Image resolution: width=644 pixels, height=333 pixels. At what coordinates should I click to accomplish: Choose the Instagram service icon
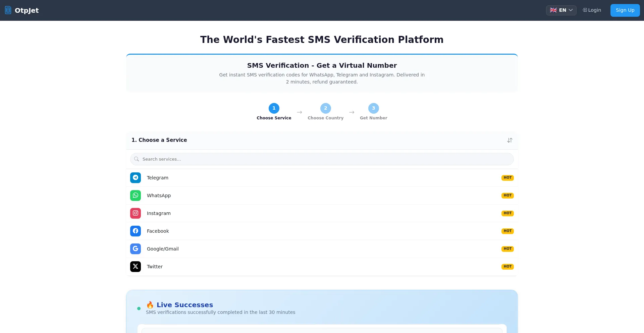click(136, 213)
